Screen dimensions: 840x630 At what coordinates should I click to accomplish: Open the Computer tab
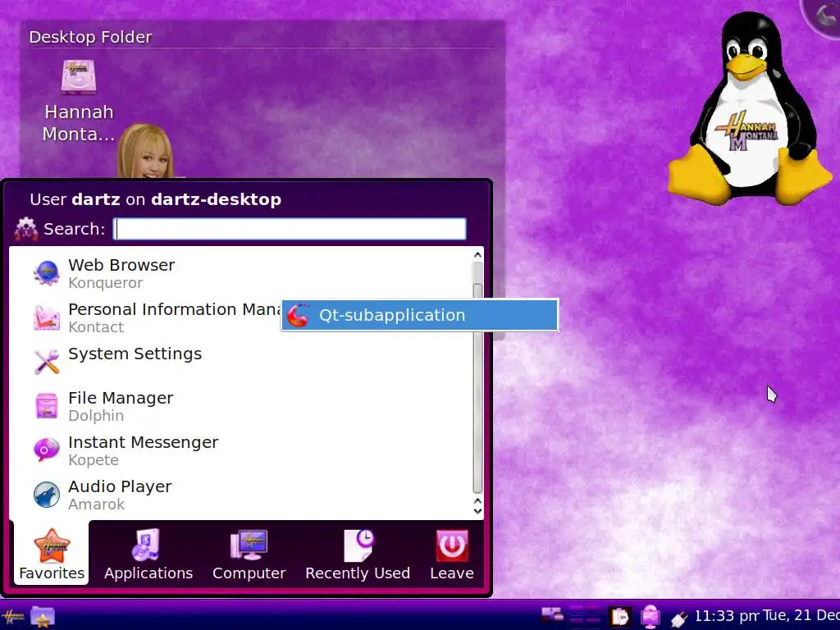(249, 555)
